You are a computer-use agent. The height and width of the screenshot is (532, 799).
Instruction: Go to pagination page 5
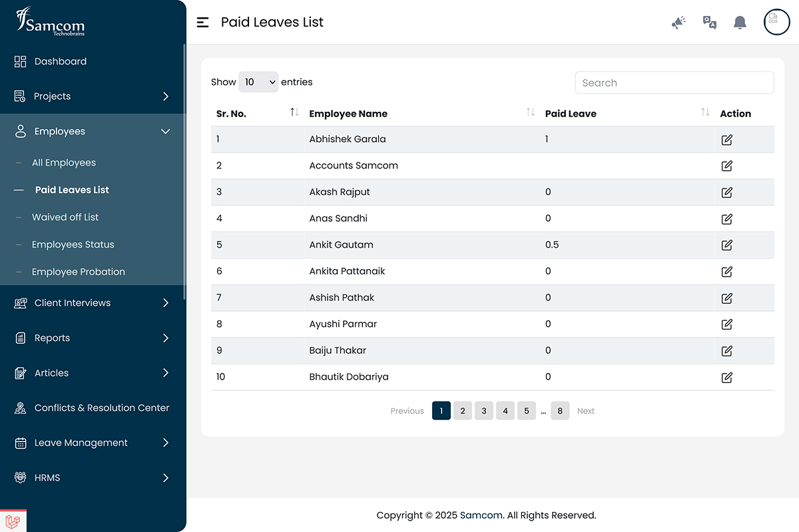[527, 411]
